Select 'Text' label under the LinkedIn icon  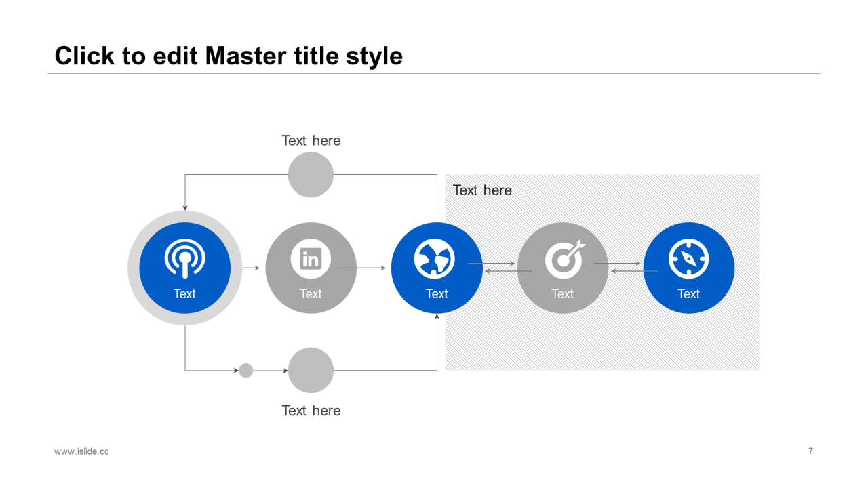311,293
